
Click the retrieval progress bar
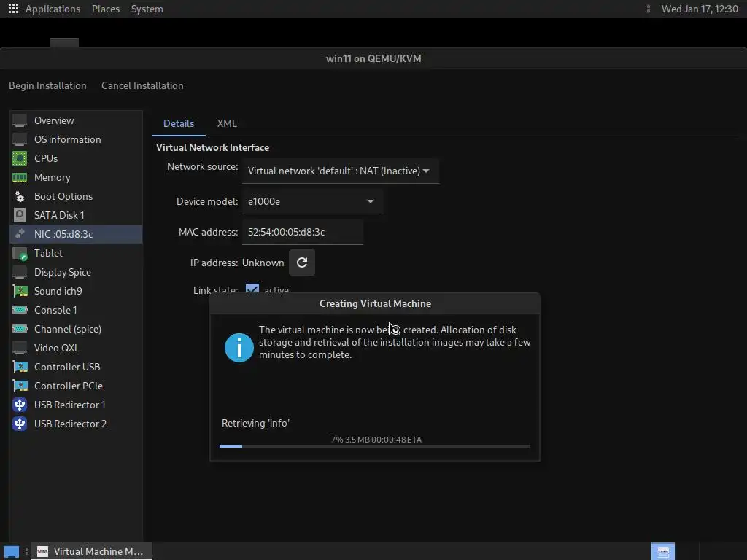374,446
